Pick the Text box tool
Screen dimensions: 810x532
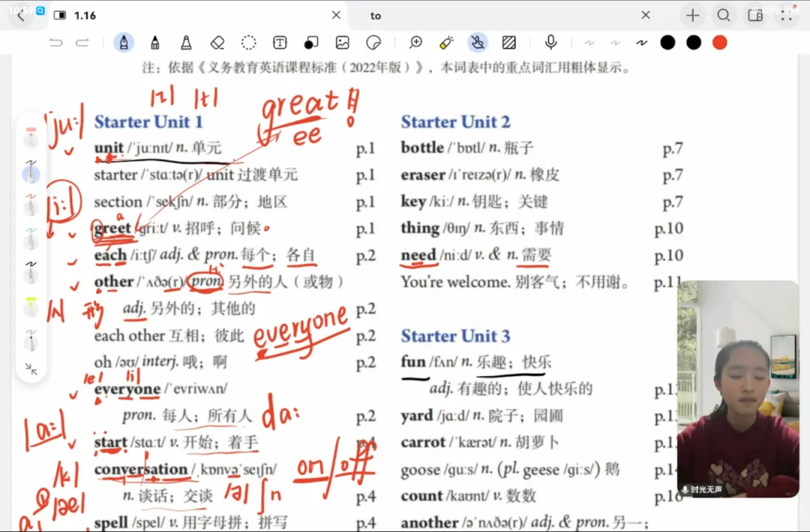coord(280,43)
